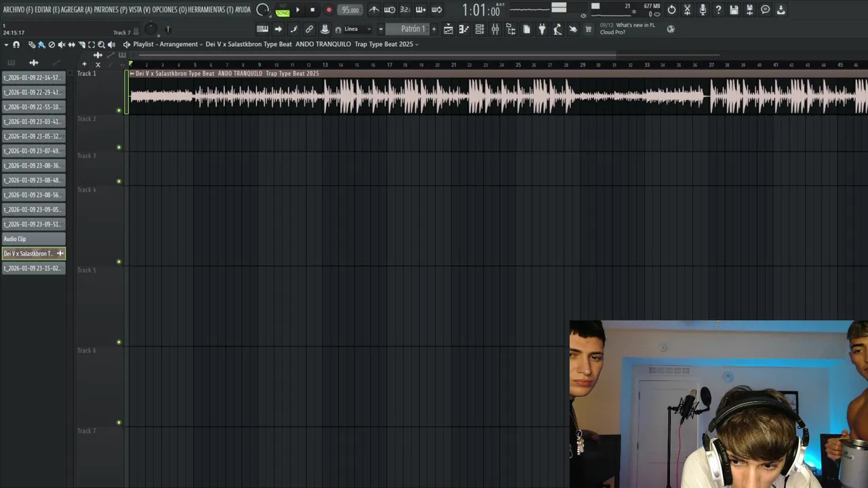Viewport: 868px width, 488px height.
Task: Select the playlist delete tool
Action: tap(52, 45)
